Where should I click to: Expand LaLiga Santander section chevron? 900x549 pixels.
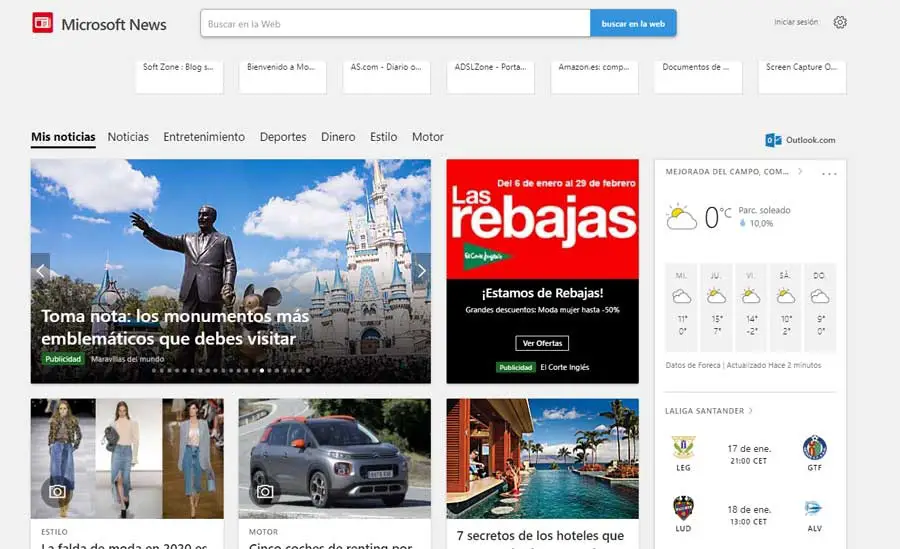tap(751, 411)
